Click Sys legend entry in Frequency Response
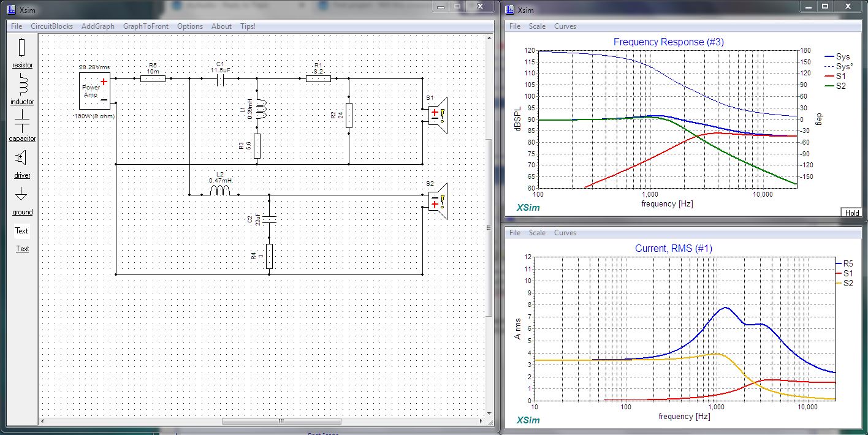Screen dimensions: 868x435 (837, 56)
